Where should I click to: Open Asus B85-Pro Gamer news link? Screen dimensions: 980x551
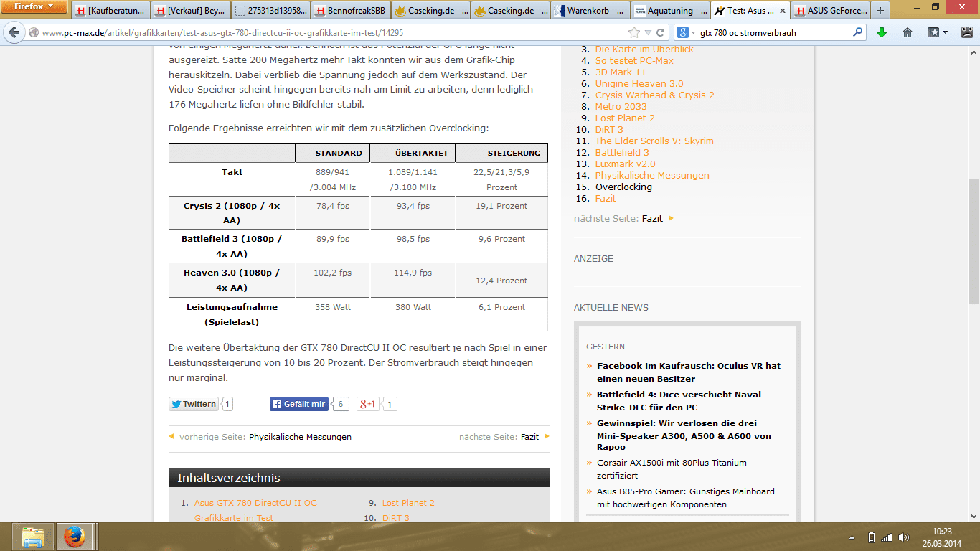(x=686, y=498)
